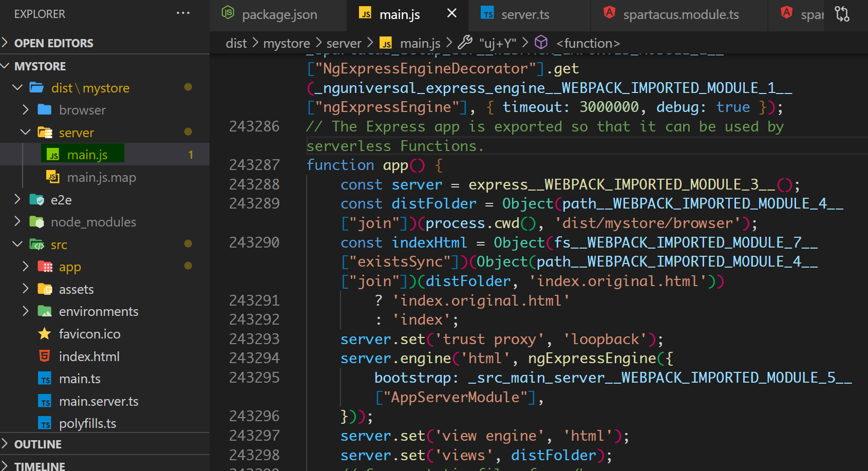Viewport: 868px width, 471px height.
Task: Open main.js.map in Explorer tree
Action: click(105, 177)
